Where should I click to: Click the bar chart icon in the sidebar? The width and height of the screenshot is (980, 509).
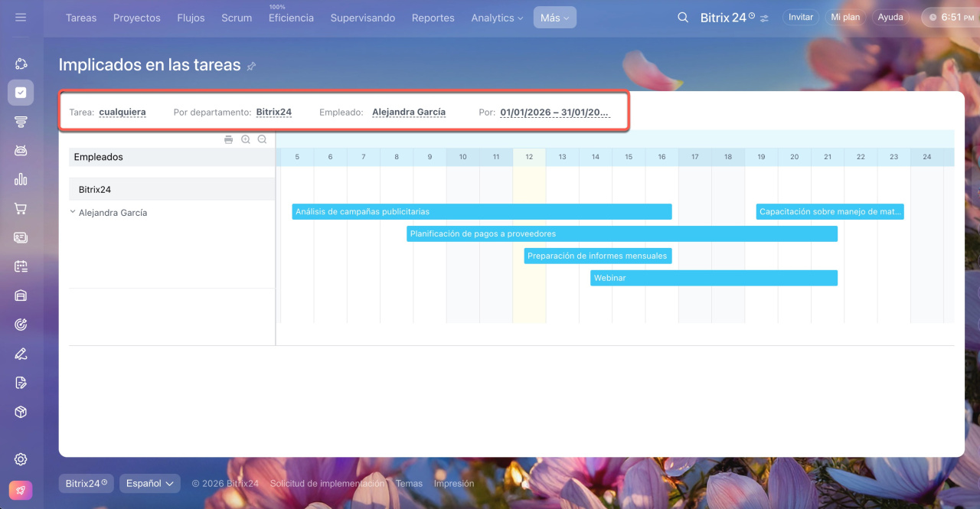(21, 179)
